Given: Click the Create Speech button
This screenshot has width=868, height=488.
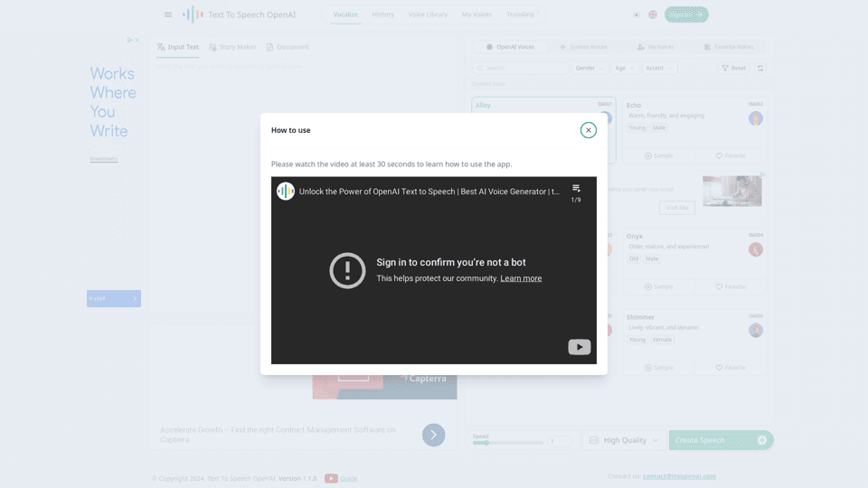Looking at the screenshot, I should point(721,440).
